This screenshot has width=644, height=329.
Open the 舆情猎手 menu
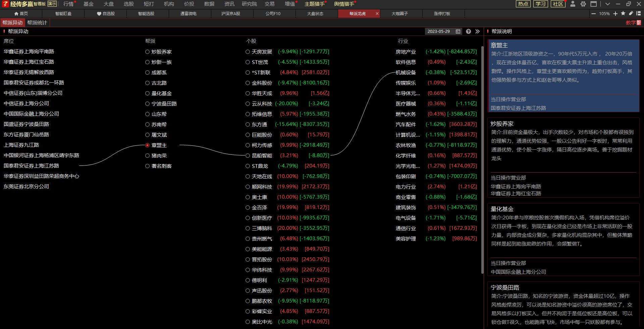click(344, 4)
